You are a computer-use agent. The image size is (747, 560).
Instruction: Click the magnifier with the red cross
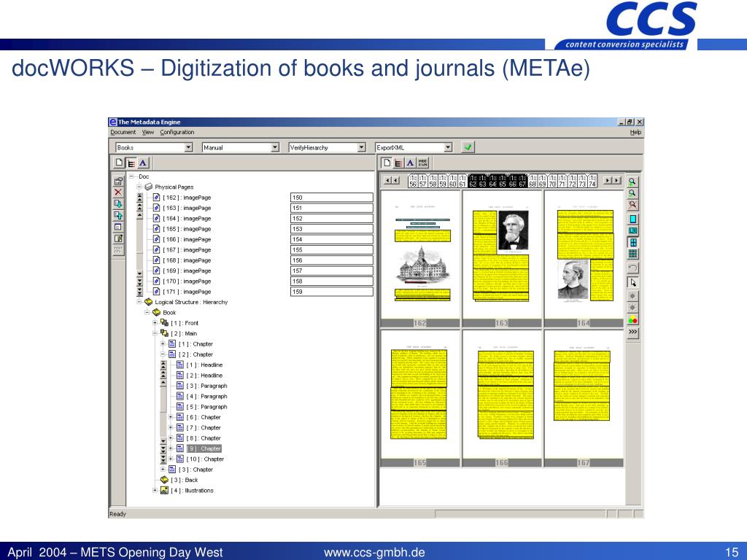pos(632,205)
